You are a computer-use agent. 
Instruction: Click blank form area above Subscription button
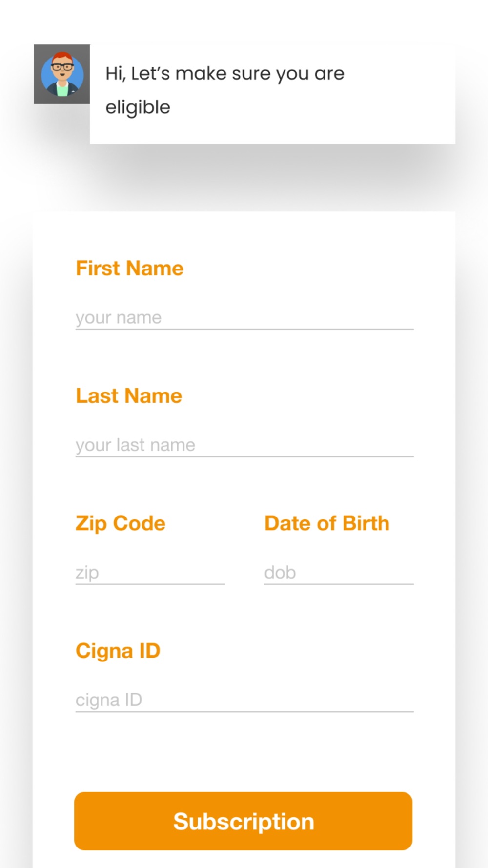click(x=244, y=752)
